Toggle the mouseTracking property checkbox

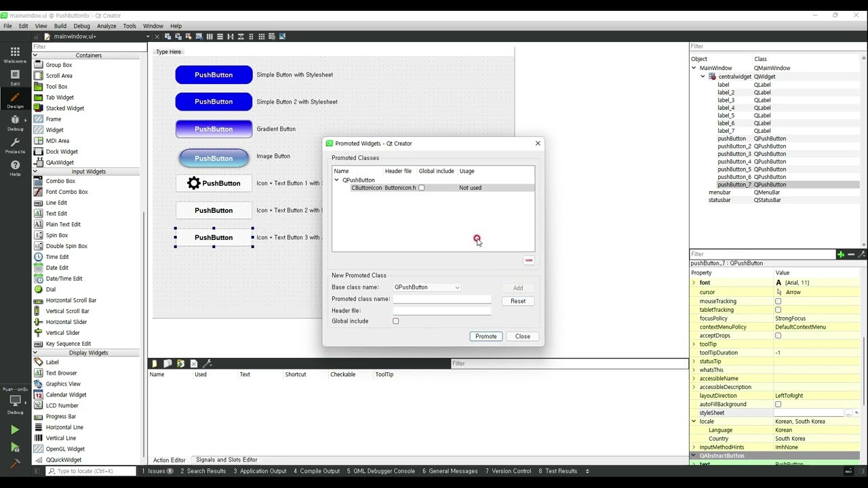[778, 301]
